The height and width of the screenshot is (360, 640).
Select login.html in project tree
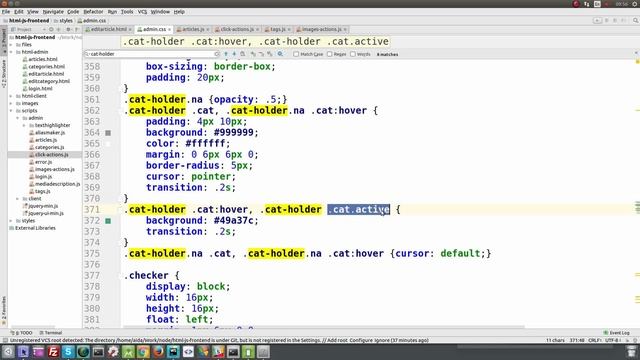(x=40, y=89)
